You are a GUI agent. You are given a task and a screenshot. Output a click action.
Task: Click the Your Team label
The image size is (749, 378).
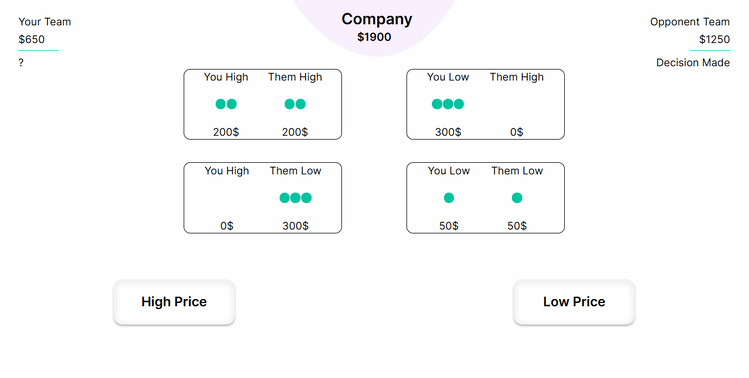(x=44, y=22)
